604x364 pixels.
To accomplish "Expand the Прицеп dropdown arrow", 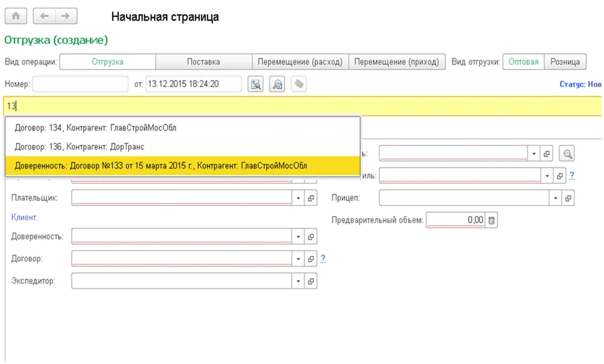I will (556, 198).
